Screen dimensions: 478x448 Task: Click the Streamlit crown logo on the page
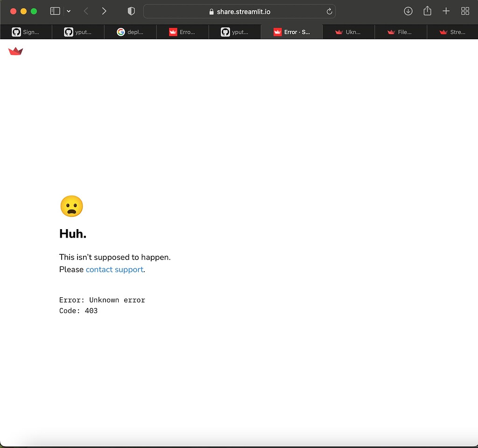pos(15,51)
